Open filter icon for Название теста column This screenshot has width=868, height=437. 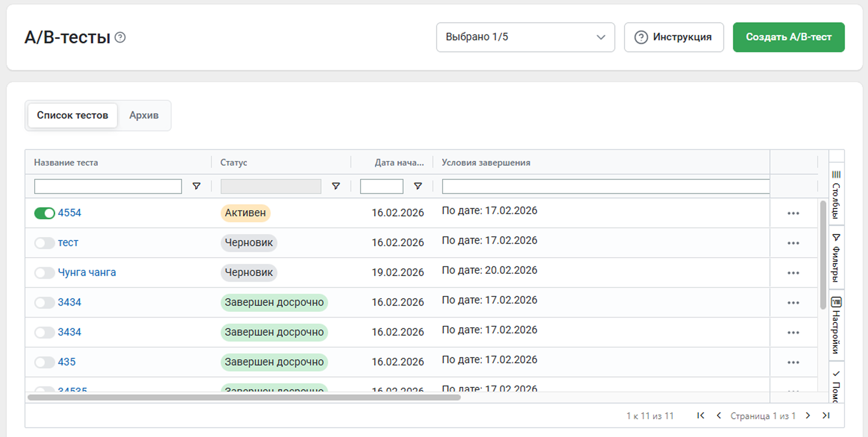(x=196, y=186)
